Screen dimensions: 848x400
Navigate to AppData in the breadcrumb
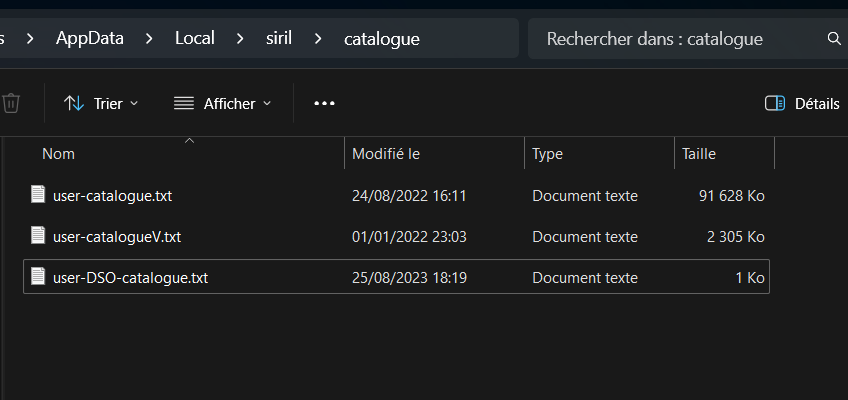pos(89,39)
